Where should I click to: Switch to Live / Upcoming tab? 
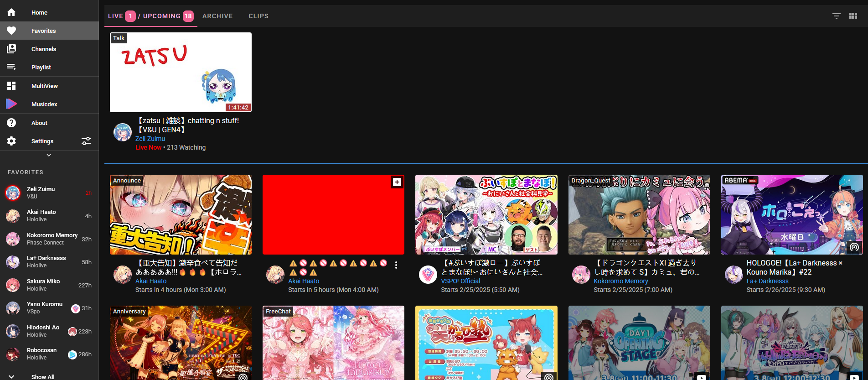click(151, 16)
